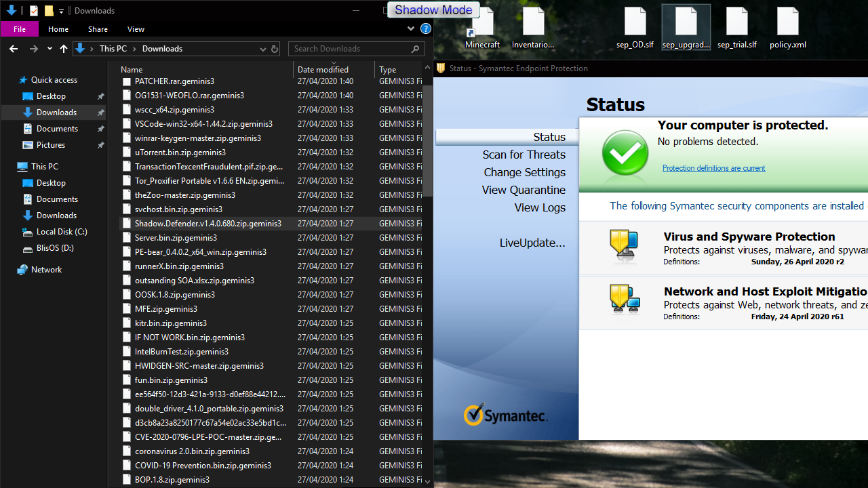Select the file coronavirus 2.0.bin.zip.geminis3
The image size is (868, 488).
coord(271,451)
